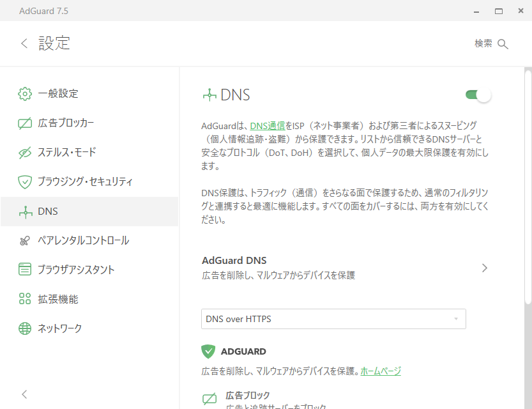The image size is (532, 409).
Task: Click the ADGUARD provider name text
Action: pyautogui.click(x=243, y=351)
